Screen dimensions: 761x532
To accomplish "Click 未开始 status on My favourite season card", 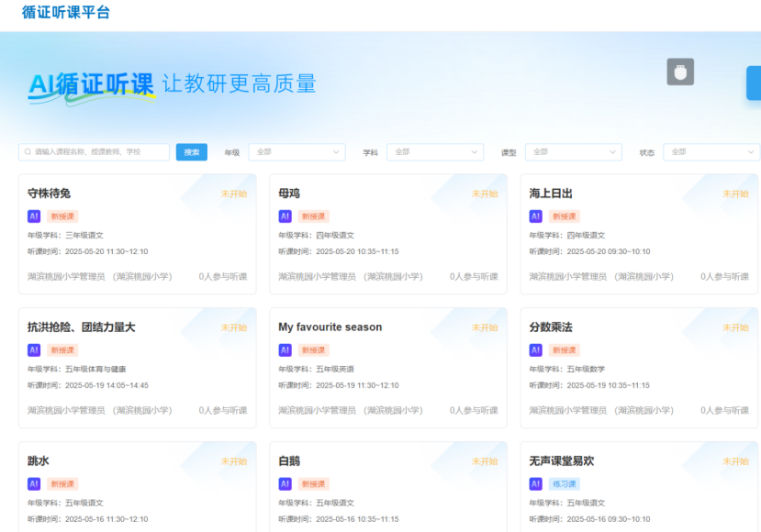I will point(485,327).
